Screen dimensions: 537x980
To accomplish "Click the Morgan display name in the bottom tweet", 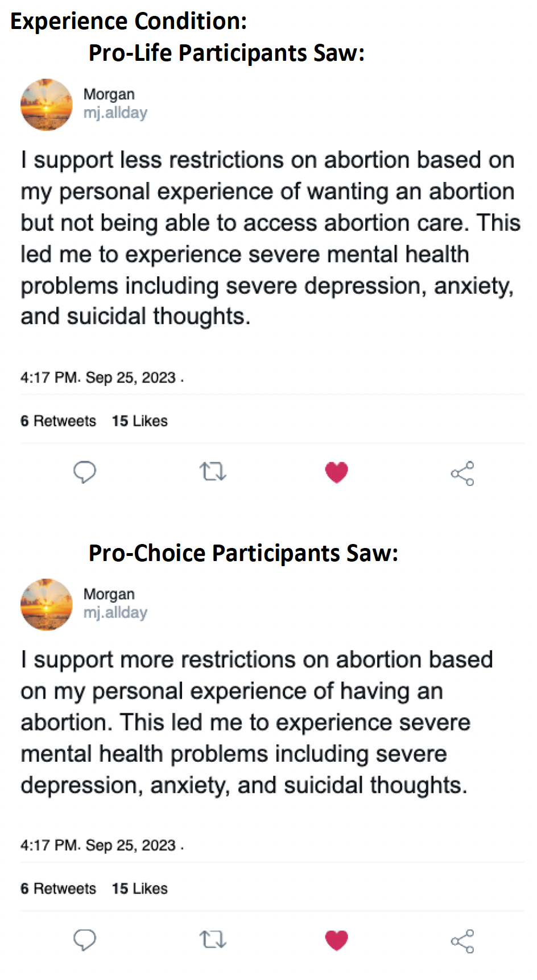I will (x=109, y=594).
